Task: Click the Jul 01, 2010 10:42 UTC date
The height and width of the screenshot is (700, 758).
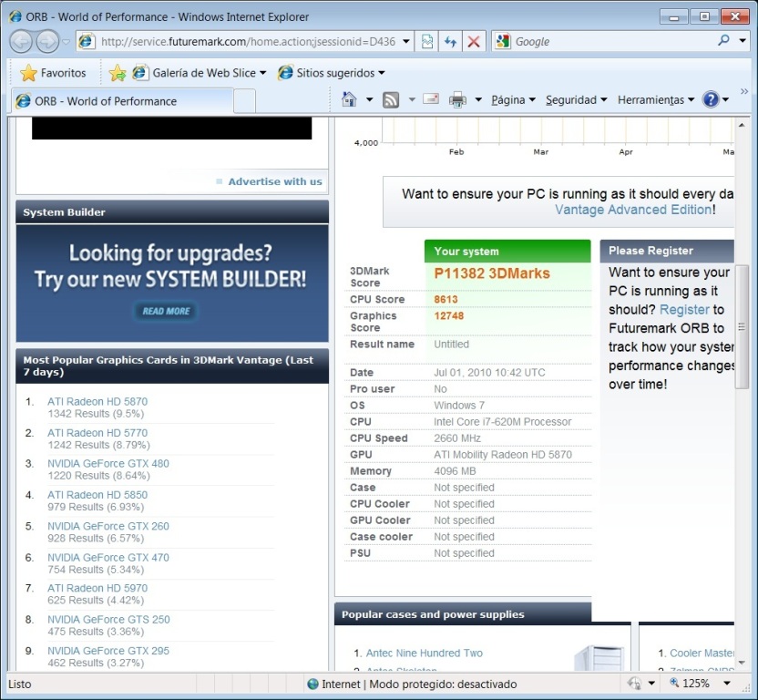Action: tap(489, 373)
